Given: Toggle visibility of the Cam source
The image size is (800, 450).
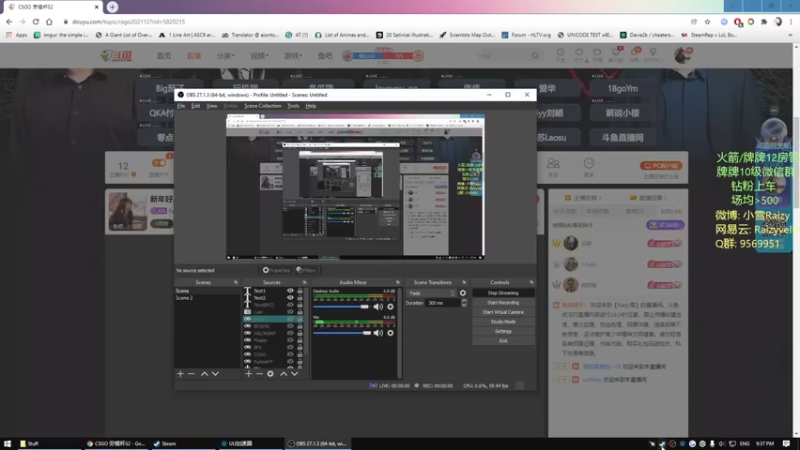Looking at the screenshot, I should (290, 312).
